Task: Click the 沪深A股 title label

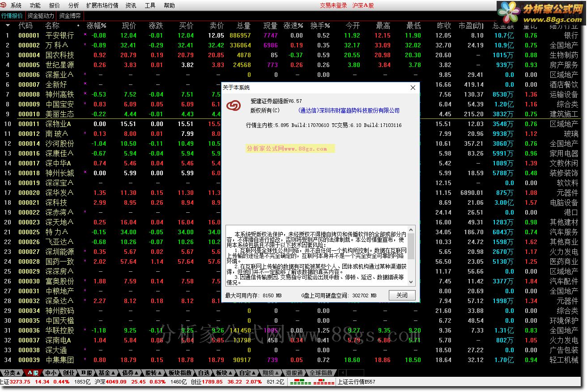Action: (x=363, y=5)
